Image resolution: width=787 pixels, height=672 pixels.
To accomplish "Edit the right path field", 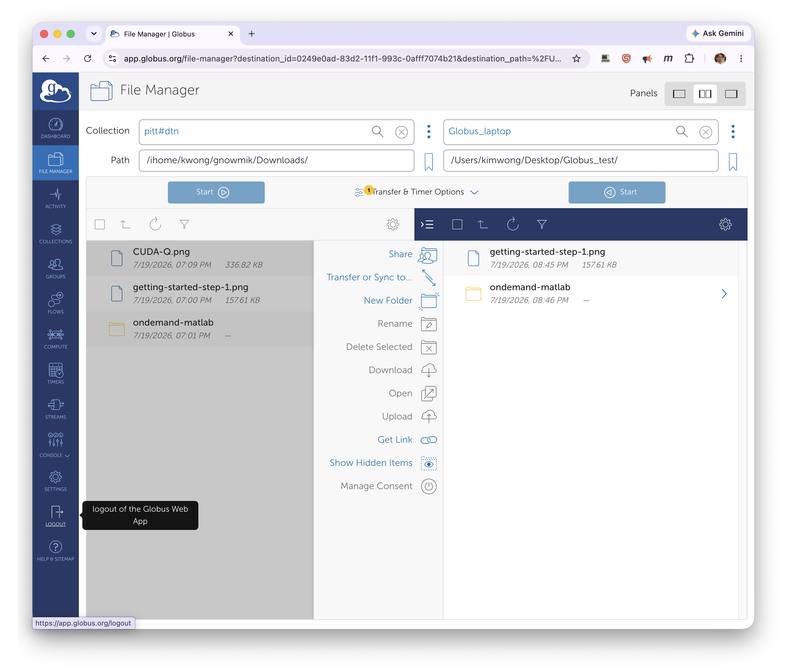I will [x=581, y=160].
